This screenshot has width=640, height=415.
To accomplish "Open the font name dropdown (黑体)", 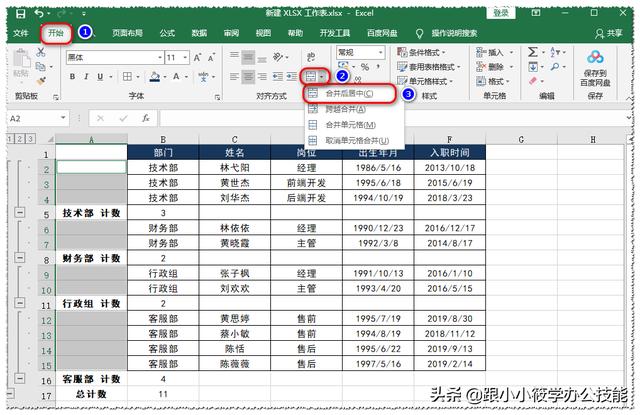I will pyautogui.click(x=160, y=58).
